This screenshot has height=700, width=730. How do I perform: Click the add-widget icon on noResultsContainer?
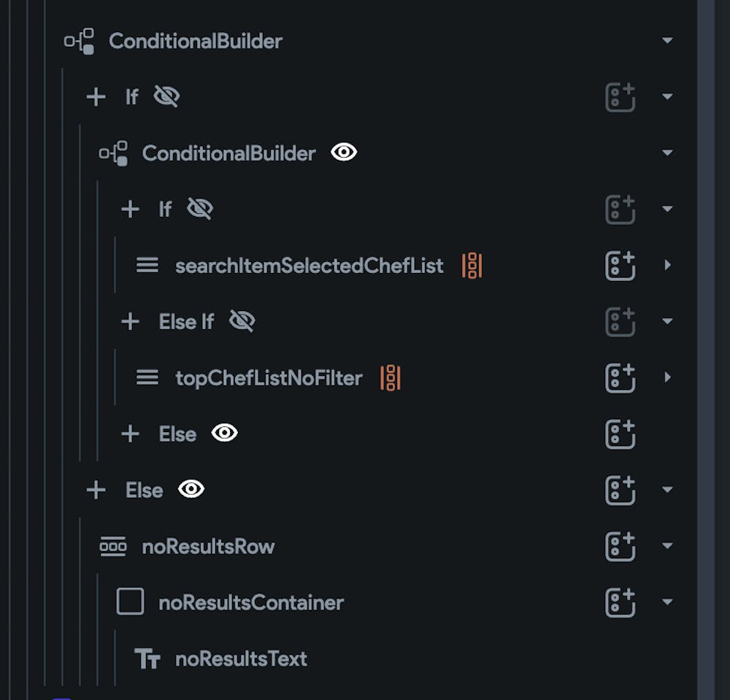[620, 602]
